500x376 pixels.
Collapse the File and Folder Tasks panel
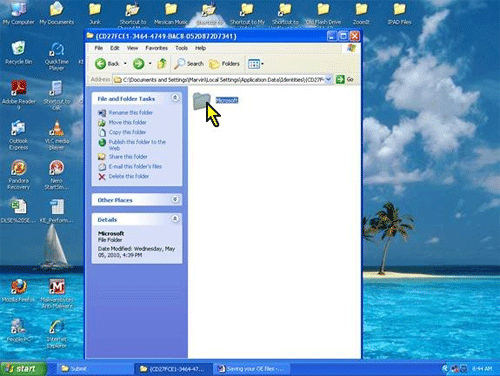(x=175, y=98)
